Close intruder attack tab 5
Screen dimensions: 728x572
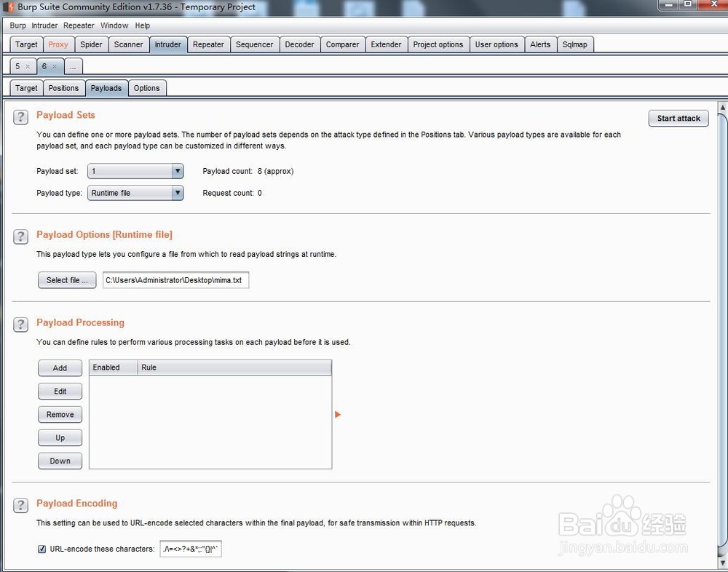[28, 66]
